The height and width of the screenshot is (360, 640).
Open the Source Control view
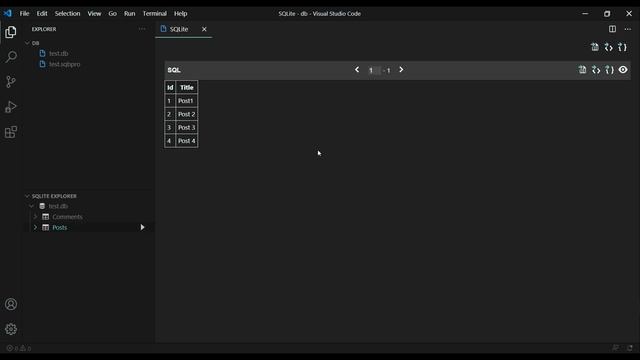point(11,82)
